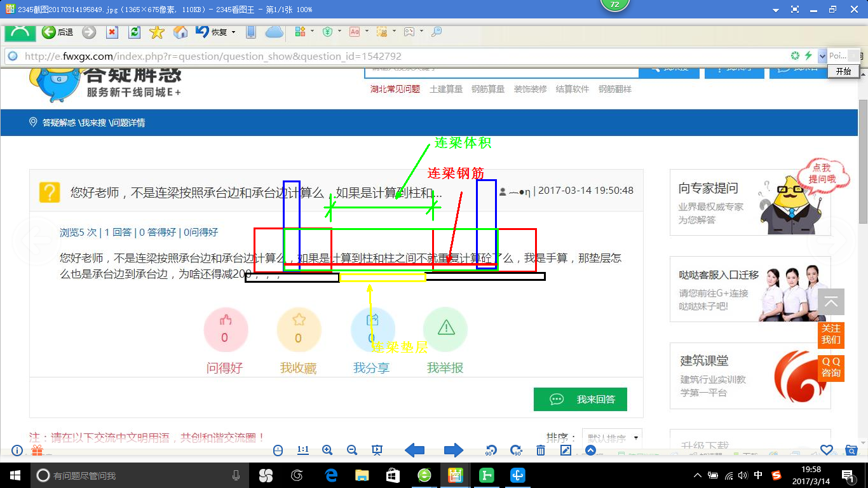
Task: Open the address bar history dropdown arrow
Action: [822, 56]
